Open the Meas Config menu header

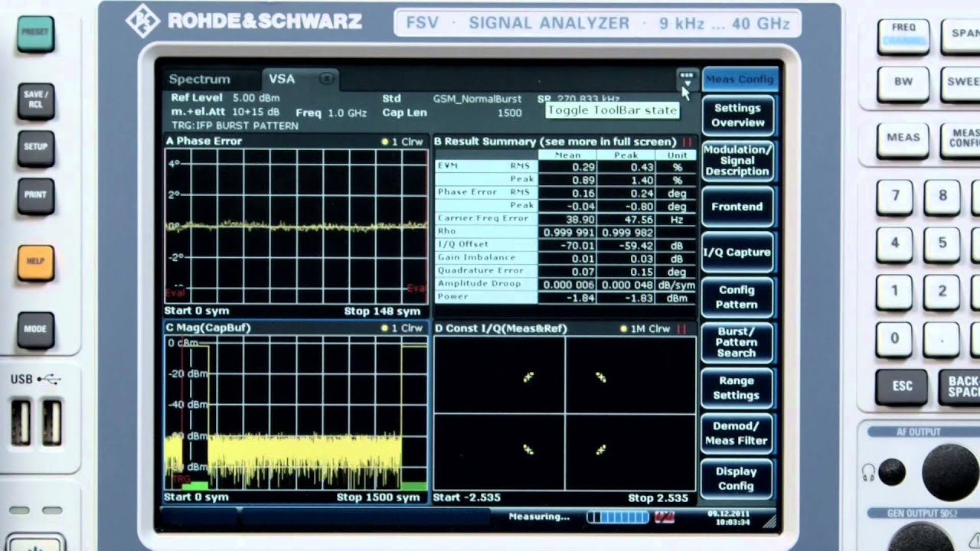[x=740, y=79]
